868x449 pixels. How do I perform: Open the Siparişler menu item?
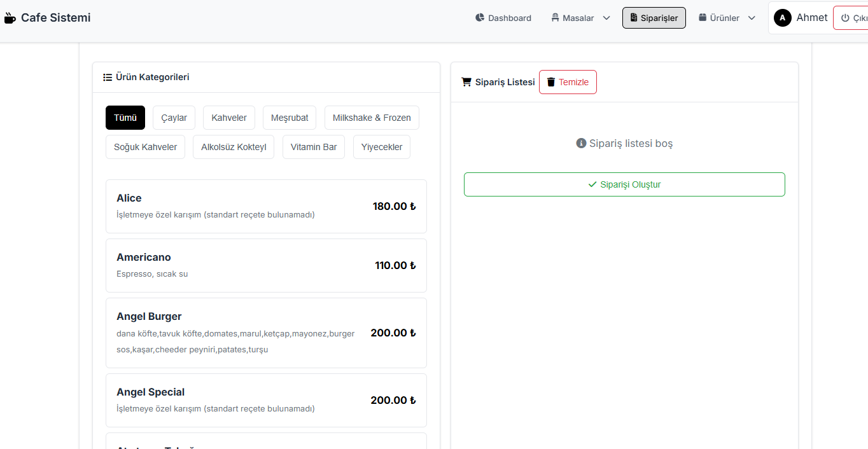tap(654, 18)
